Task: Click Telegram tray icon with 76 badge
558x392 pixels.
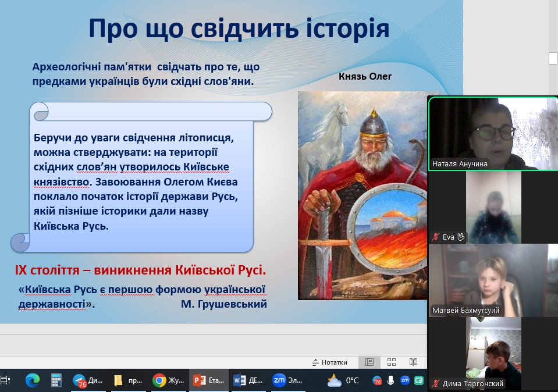Action: pyautogui.click(x=377, y=381)
